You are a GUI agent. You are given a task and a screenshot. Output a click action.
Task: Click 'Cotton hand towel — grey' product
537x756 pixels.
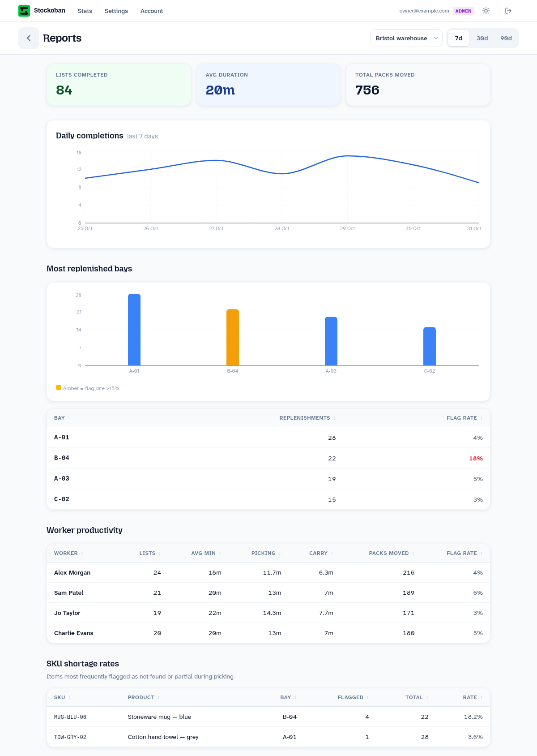[163, 737]
